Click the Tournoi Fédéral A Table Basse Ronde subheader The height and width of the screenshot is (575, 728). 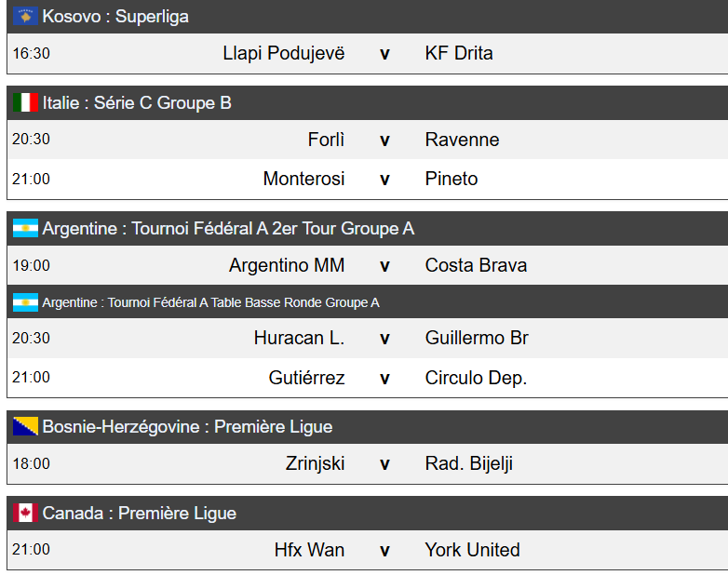[210, 302]
